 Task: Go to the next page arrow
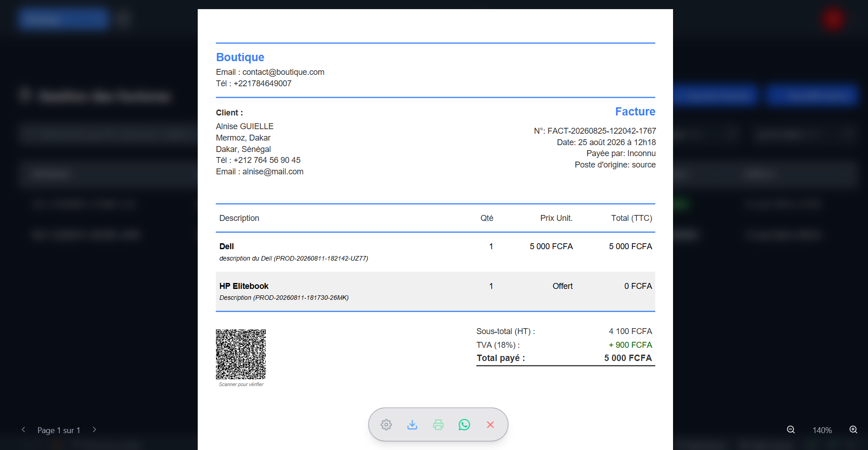[x=95, y=429]
